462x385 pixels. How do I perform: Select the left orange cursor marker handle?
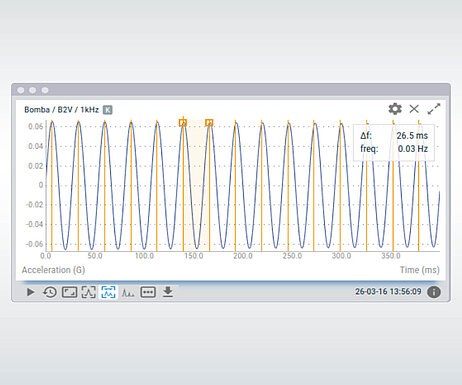(x=183, y=123)
